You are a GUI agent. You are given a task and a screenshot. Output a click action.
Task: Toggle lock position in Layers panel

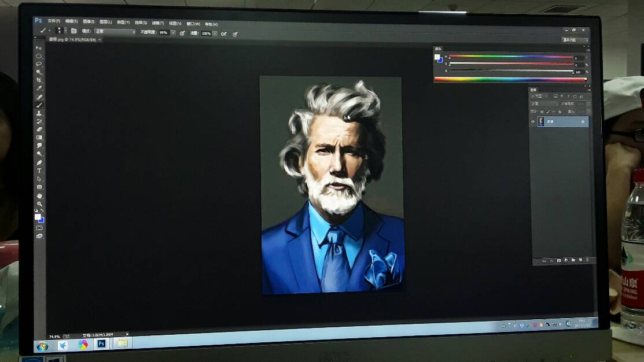[x=554, y=112]
